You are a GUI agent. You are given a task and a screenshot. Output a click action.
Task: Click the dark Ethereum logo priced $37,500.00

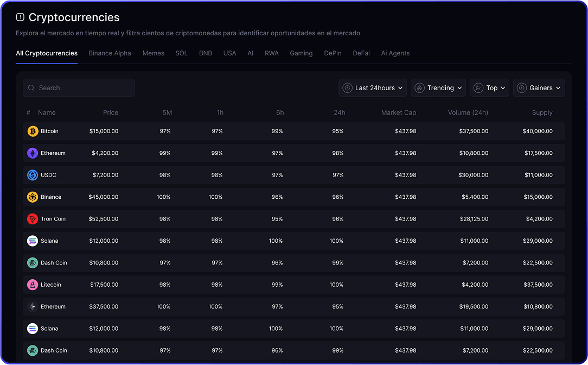[x=33, y=306]
